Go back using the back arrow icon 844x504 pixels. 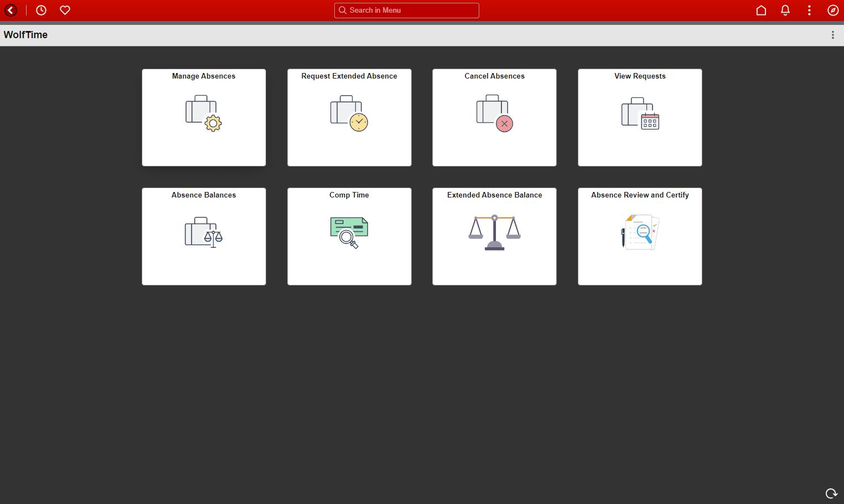point(11,10)
